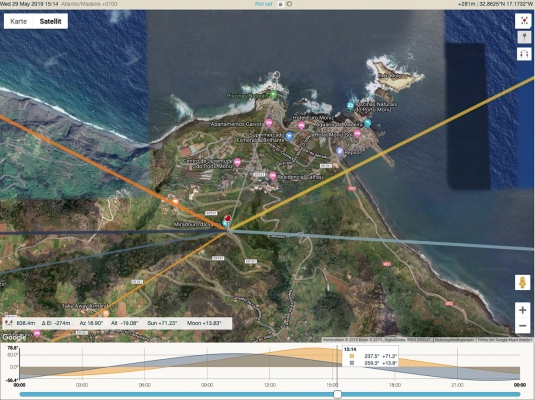Click the 838.4m distance value

[26, 323]
